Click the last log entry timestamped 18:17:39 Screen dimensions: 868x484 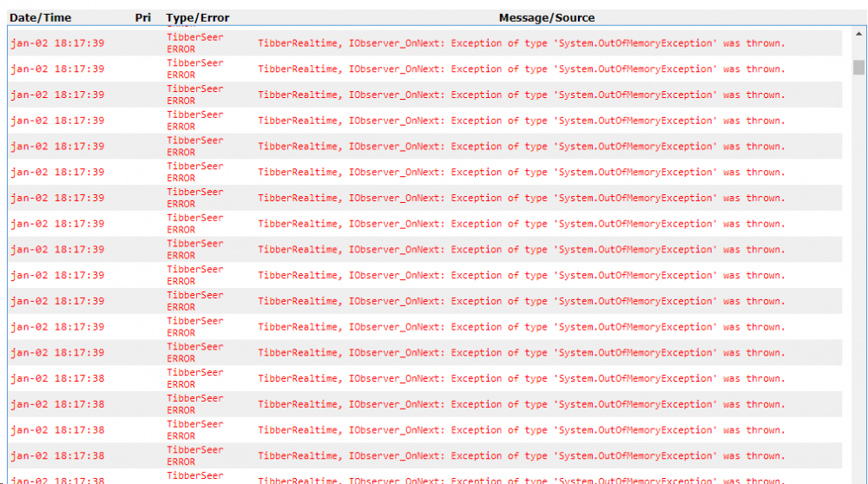[57, 353]
